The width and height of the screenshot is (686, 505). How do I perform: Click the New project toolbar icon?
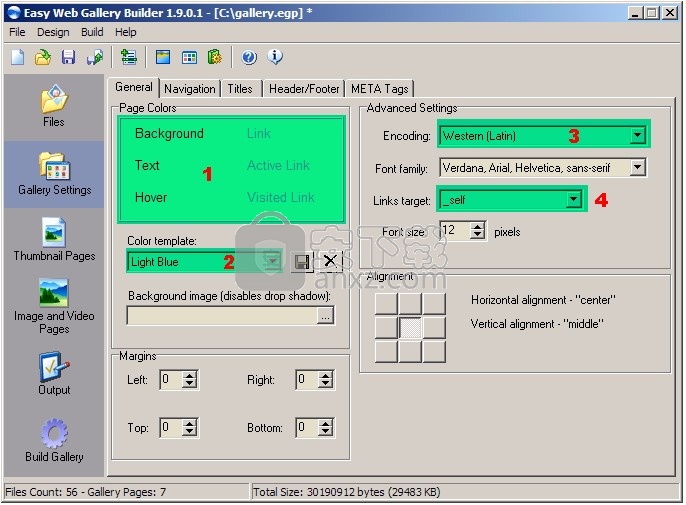coord(18,57)
